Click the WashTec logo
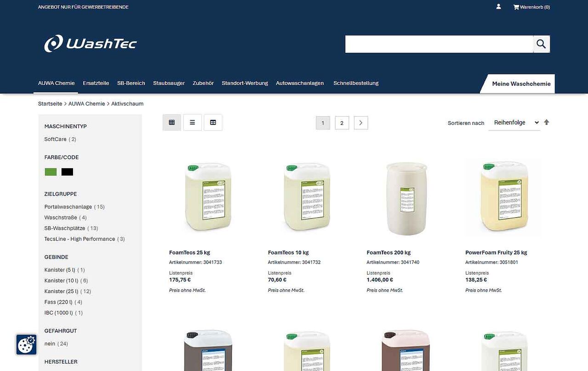Screen dimensions: 588x371 (x=91, y=44)
